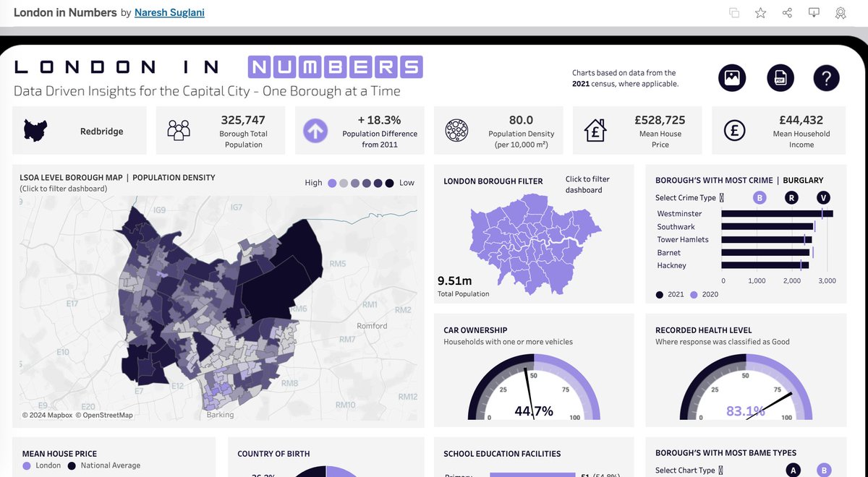The width and height of the screenshot is (868, 477).
Task: Click the pound coin household income icon
Action: coord(735,131)
